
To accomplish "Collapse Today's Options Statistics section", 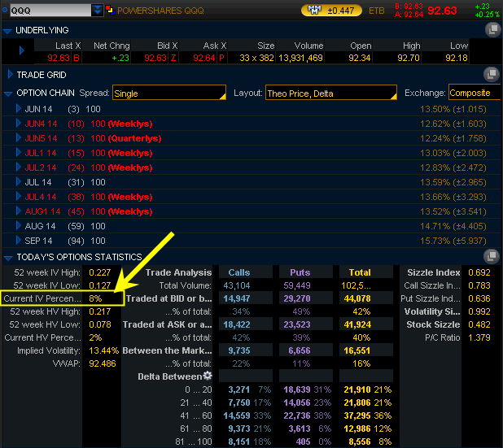I will [x=8, y=258].
